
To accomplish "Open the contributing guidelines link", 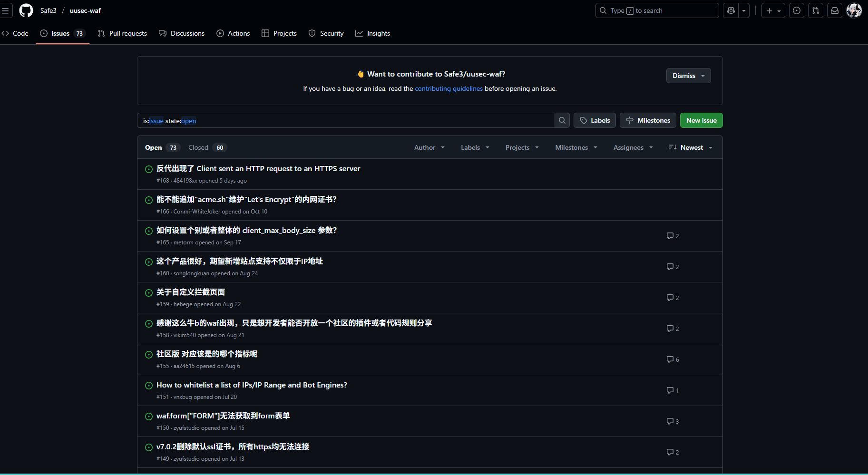I will (449, 88).
